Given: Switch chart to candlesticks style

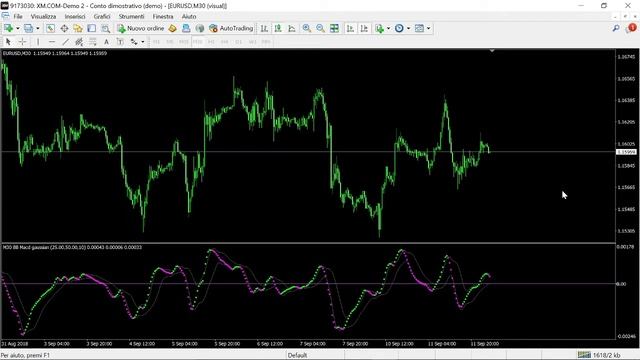Looking at the screenshot, I should click(x=278, y=28).
